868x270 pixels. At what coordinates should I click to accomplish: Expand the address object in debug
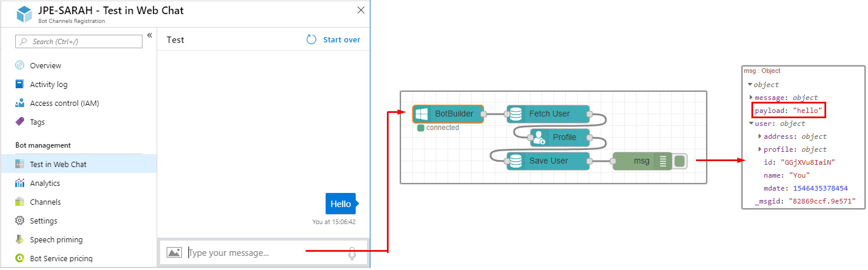pyautogui.click(x=760, y=136)
